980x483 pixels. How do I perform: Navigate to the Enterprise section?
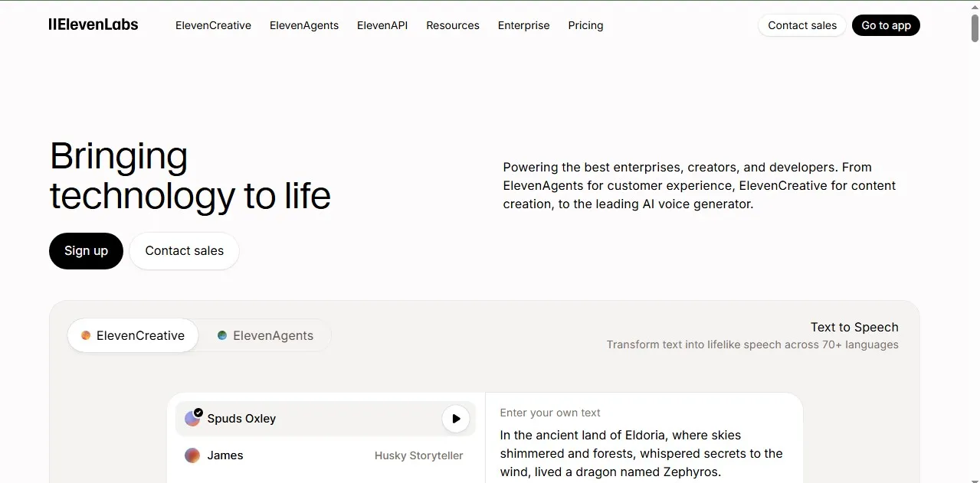tap(523, 25)
